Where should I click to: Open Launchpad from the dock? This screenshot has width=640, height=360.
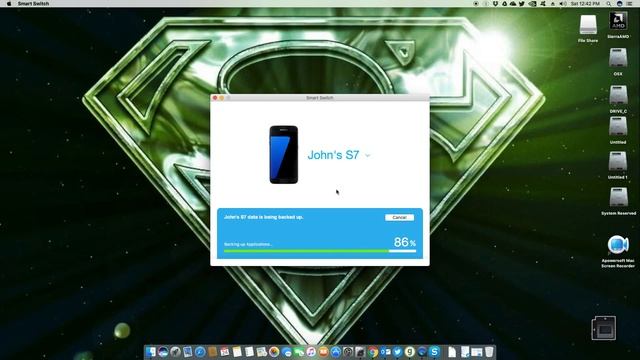point(175,351)
